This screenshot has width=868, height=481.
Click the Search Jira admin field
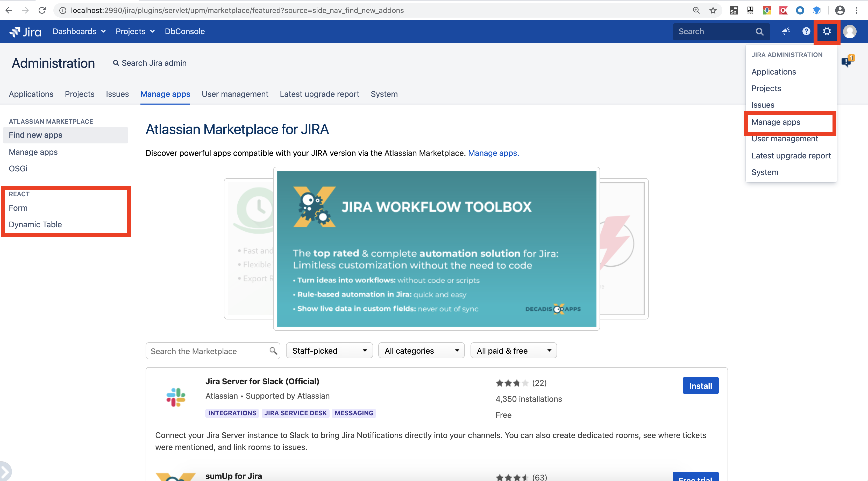pos(150,63)
